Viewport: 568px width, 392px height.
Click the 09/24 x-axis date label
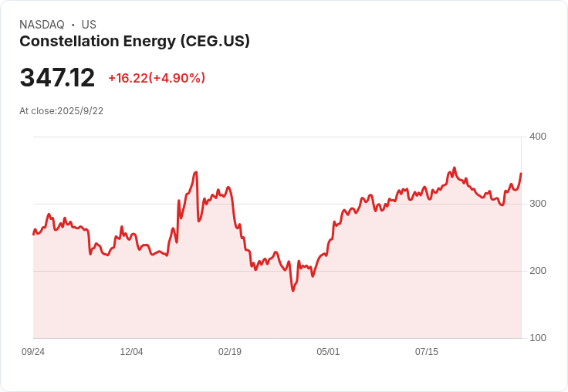[33, 351]
